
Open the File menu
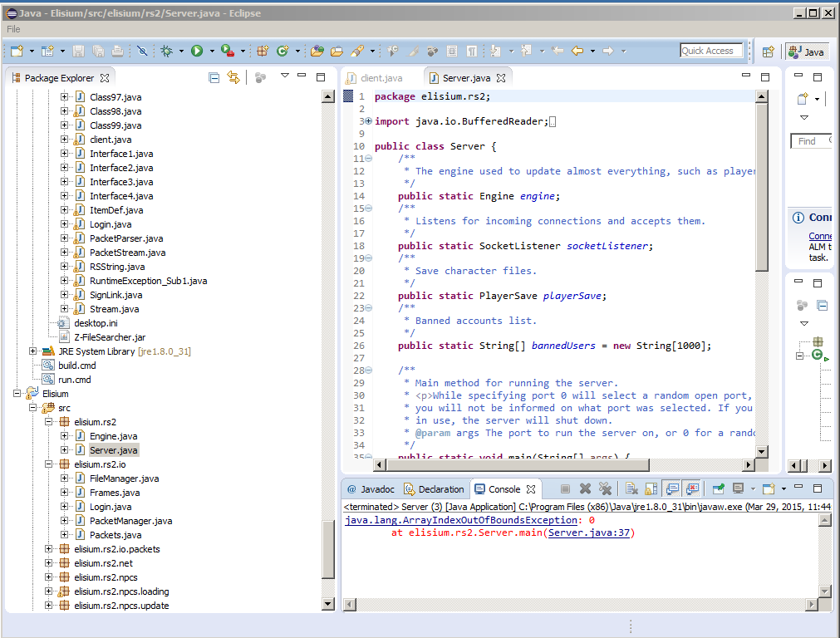pos(13,29)
